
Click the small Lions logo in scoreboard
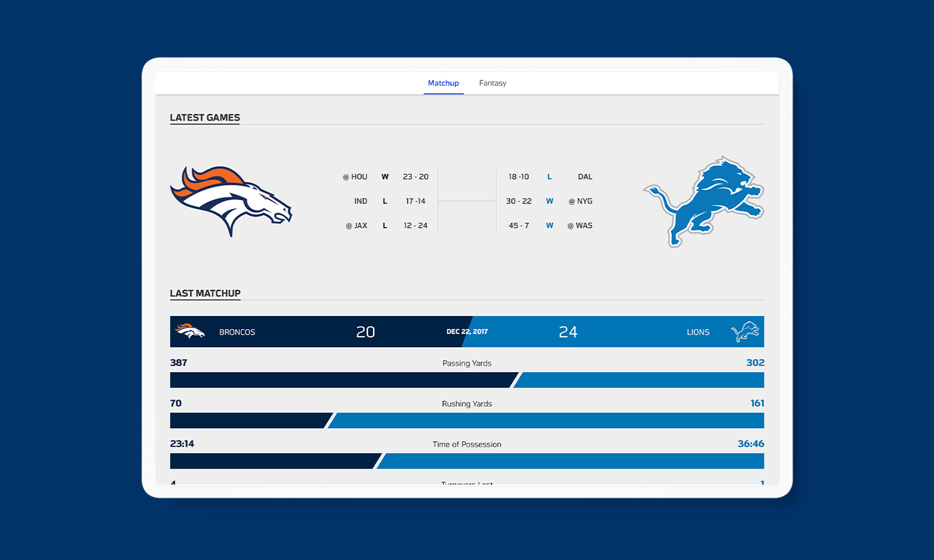(745, 332)
